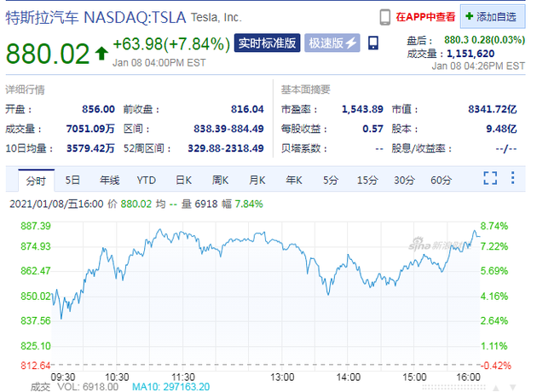
Task: Click the green up arrow next to the price
Action: click(x=101, y=53)
